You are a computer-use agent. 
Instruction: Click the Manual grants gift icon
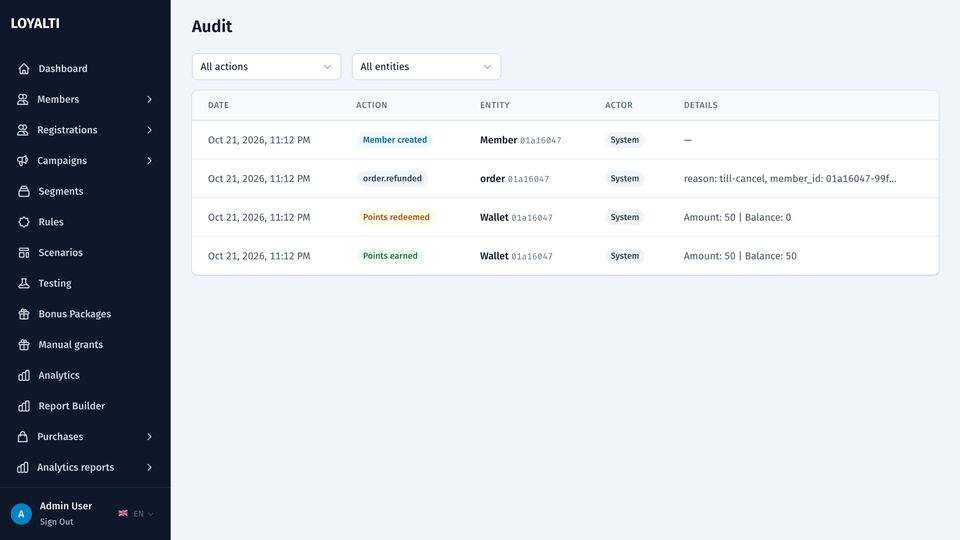point(24,344)
